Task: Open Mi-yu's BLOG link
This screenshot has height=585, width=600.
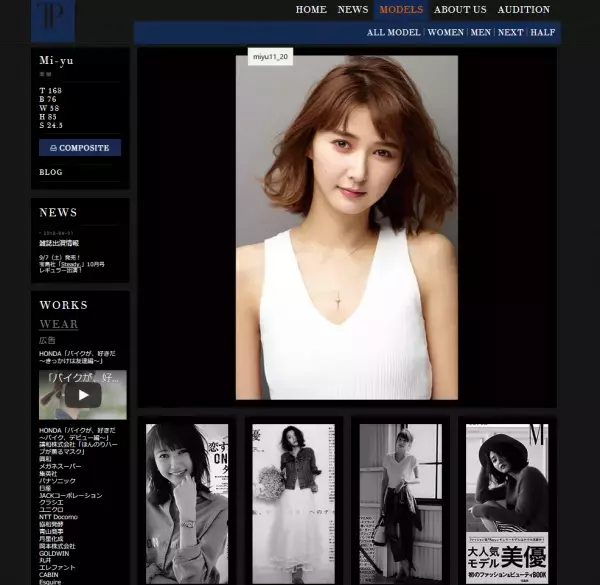Action: 51,172
